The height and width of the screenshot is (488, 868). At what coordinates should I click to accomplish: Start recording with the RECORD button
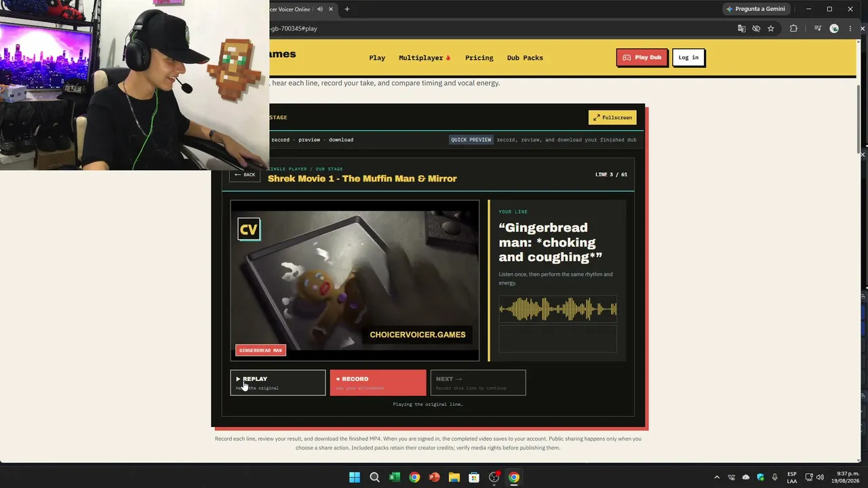tap(378, 382)
